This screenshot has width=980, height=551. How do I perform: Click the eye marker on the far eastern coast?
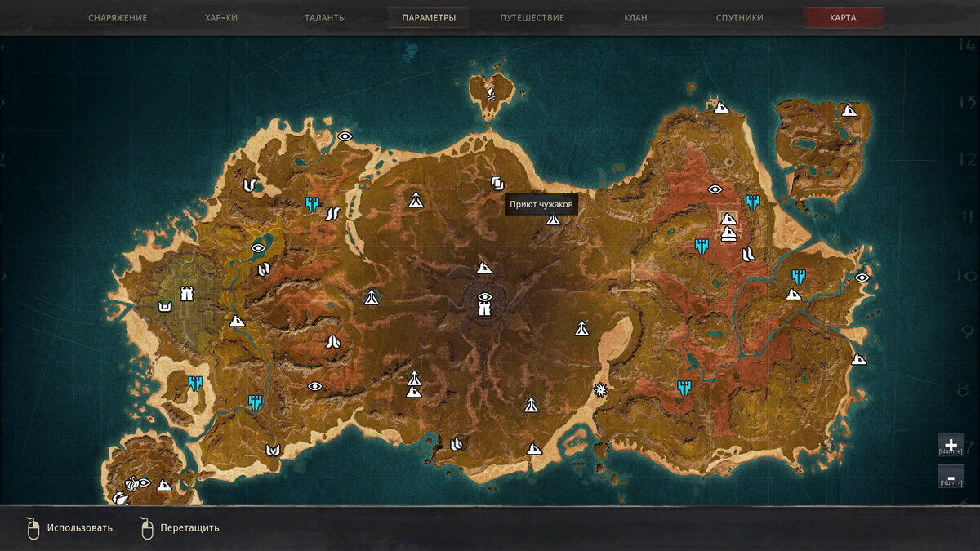click(x=862, y=278)
